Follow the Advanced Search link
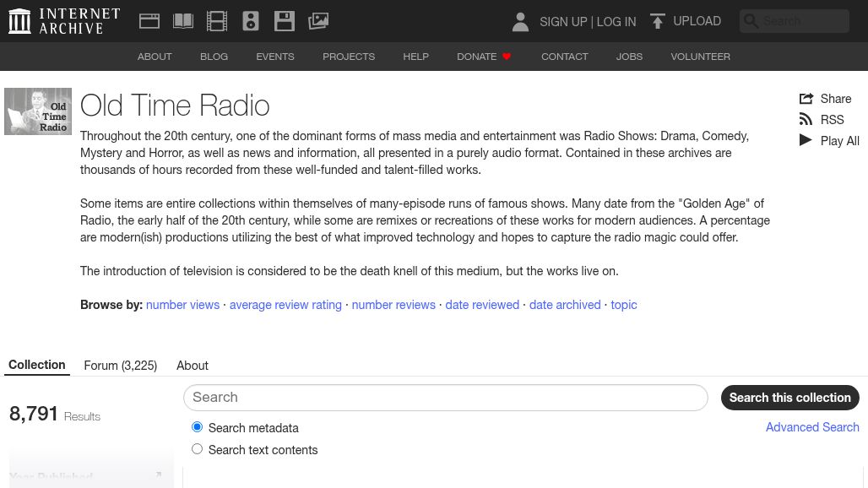868x488 pixels. (811, 427)
